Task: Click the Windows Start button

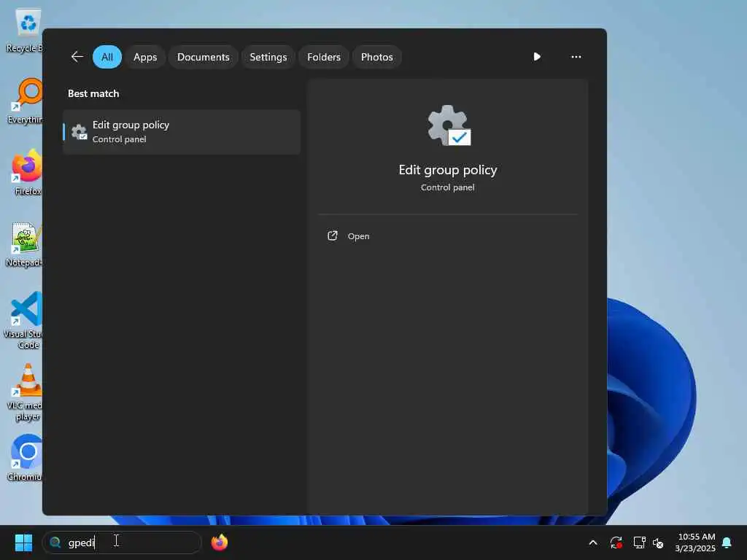Action: [23, 542]
